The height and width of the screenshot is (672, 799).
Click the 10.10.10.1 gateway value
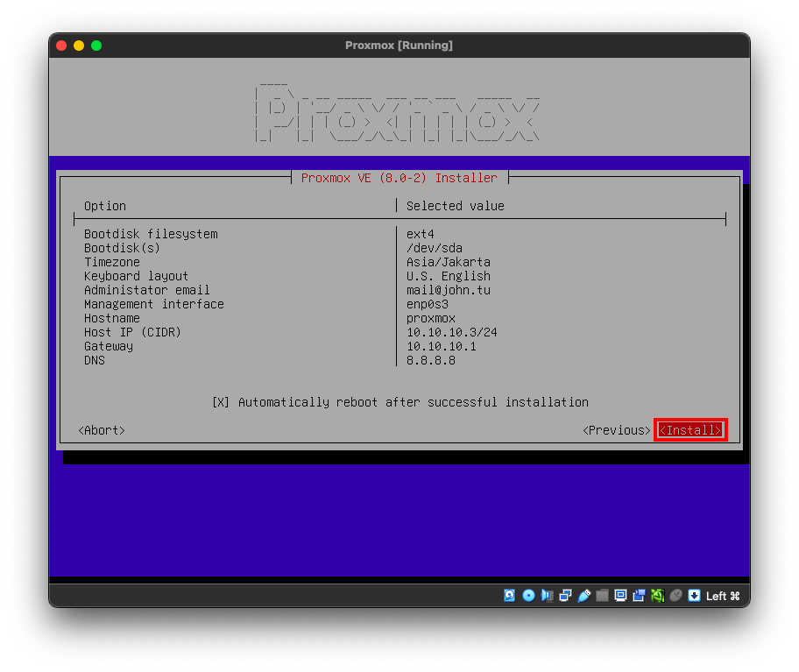441,346
